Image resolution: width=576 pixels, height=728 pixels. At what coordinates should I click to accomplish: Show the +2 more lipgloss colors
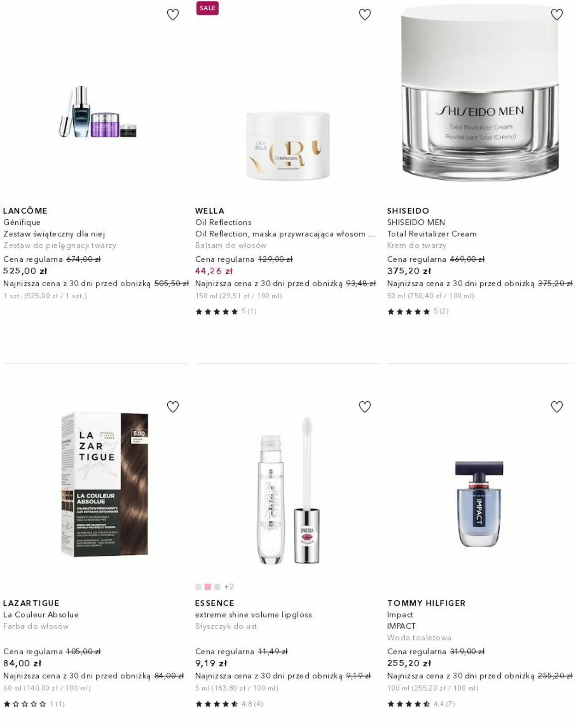[229, 587]
